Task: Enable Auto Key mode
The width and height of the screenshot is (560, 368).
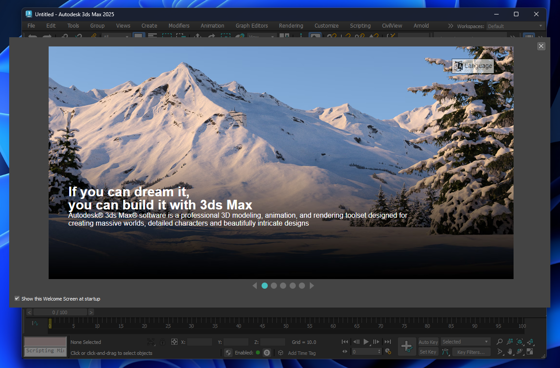Action: [x=428, y=342]
